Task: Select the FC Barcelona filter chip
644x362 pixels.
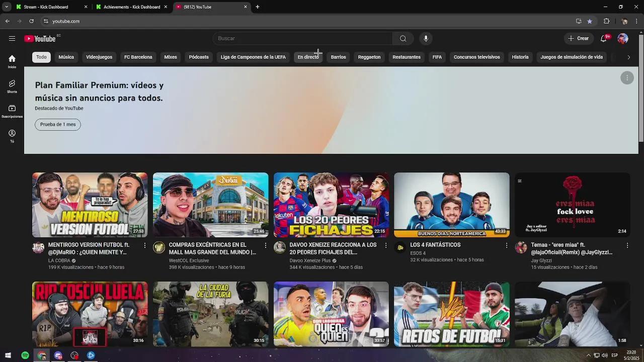Action: coord(138,57)
